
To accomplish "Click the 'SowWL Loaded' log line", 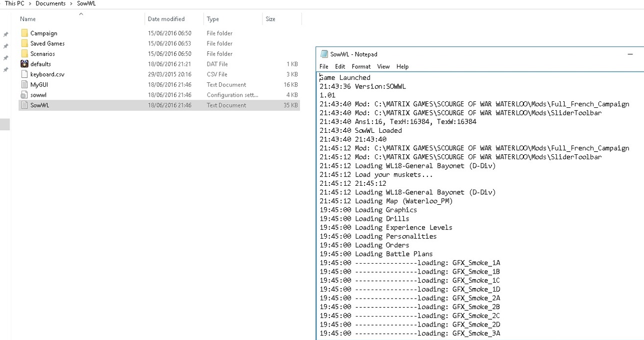I will click(x=360, y=130).
